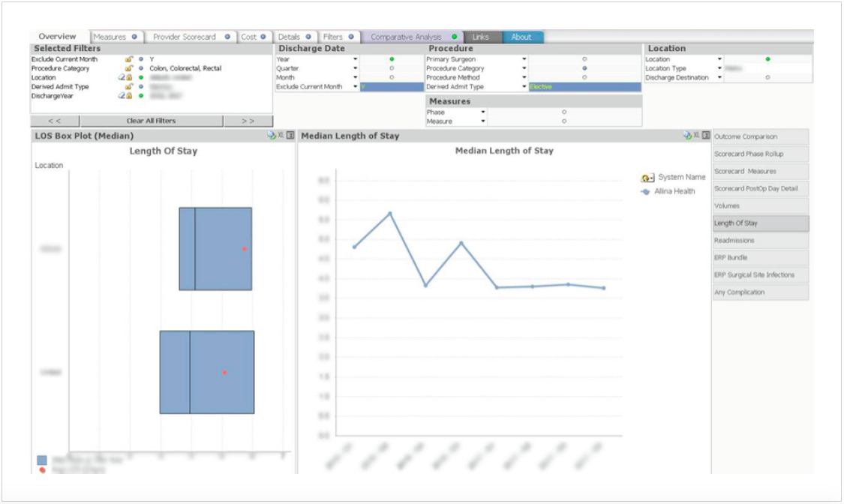Screen dimensions: 844x504
Task: Click the unlock icon next to Procedure Category filter
Action: (129, 68)
